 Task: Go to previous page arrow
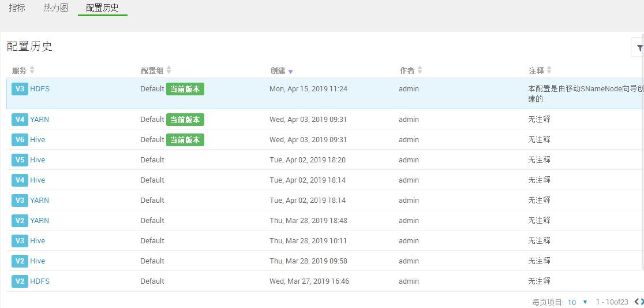click(636, 302)
